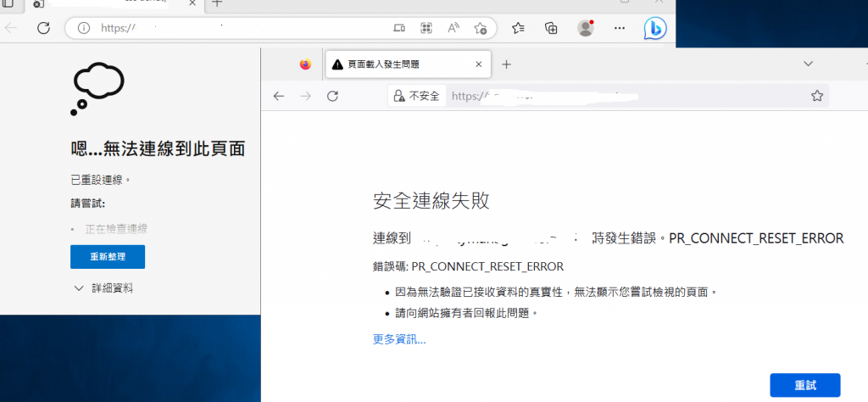Open a new tab in Edge
Viewport: 868px width, 402px height.
point(217,3)
